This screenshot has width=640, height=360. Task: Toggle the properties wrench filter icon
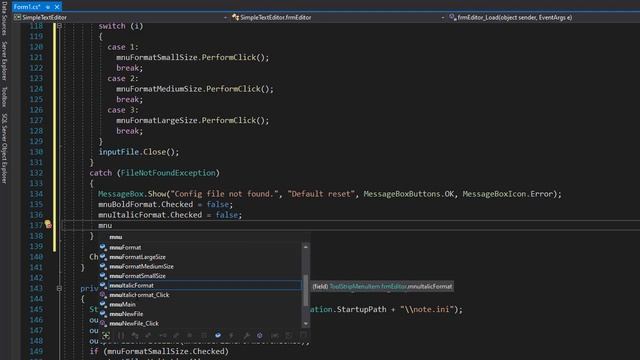point(246,335)
